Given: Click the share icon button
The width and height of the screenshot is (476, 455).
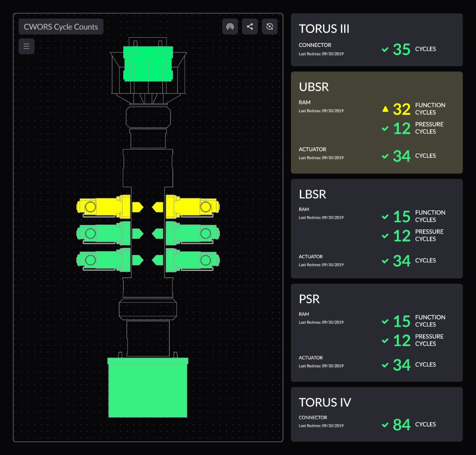Looking at the screenshot, I should (x=250, y=26).
